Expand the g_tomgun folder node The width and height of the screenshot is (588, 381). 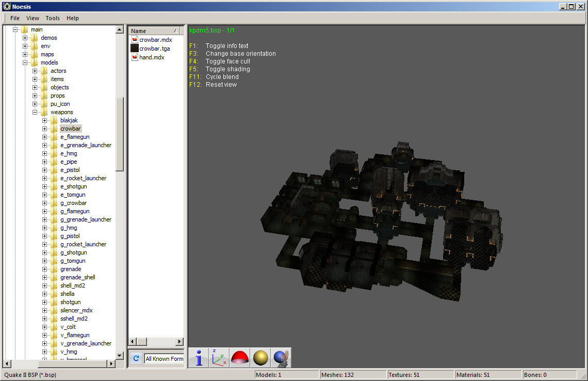[45, 261]
